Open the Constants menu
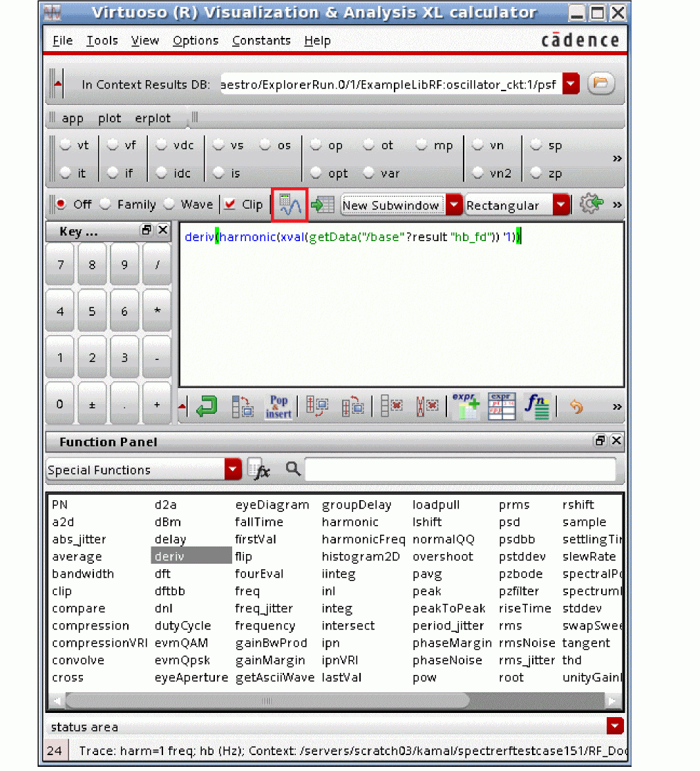Screen dimensions: 700x771 (x=261, y=41)
